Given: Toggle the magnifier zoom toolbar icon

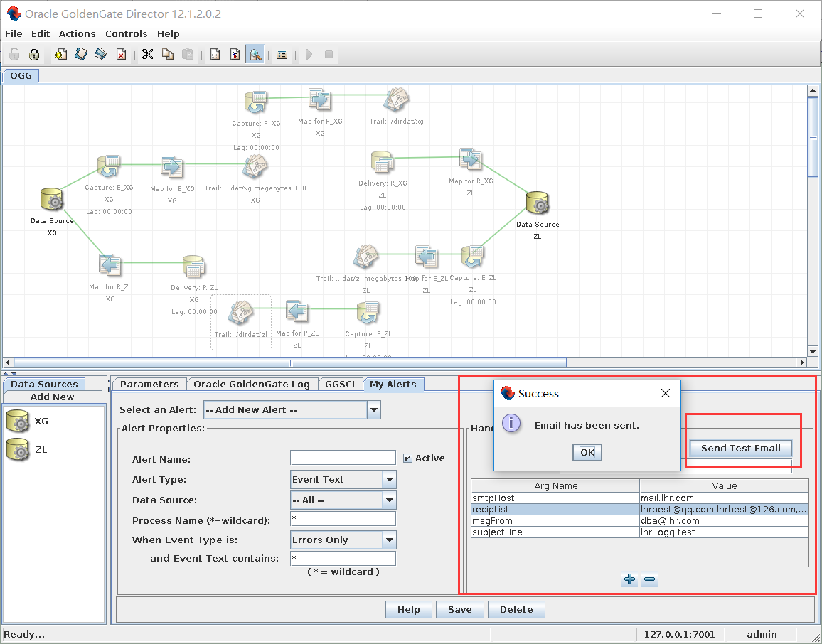Looking at the screenshot, I should (255, 55).
